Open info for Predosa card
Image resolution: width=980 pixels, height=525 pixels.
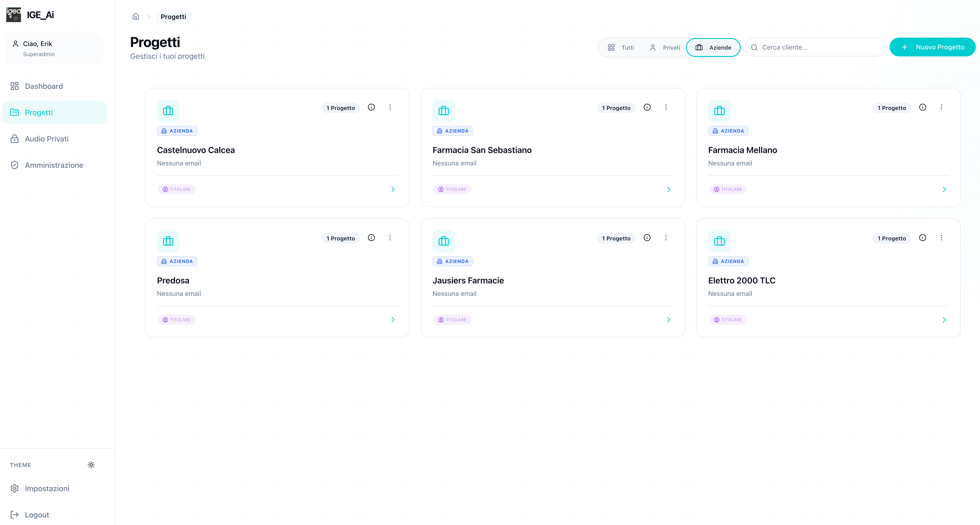(371, 238)
